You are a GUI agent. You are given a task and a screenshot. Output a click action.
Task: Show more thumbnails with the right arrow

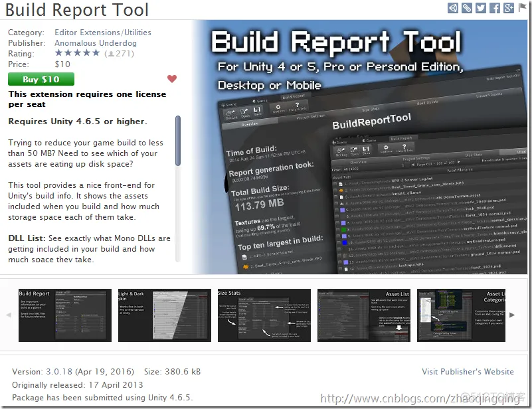(512, 315)
